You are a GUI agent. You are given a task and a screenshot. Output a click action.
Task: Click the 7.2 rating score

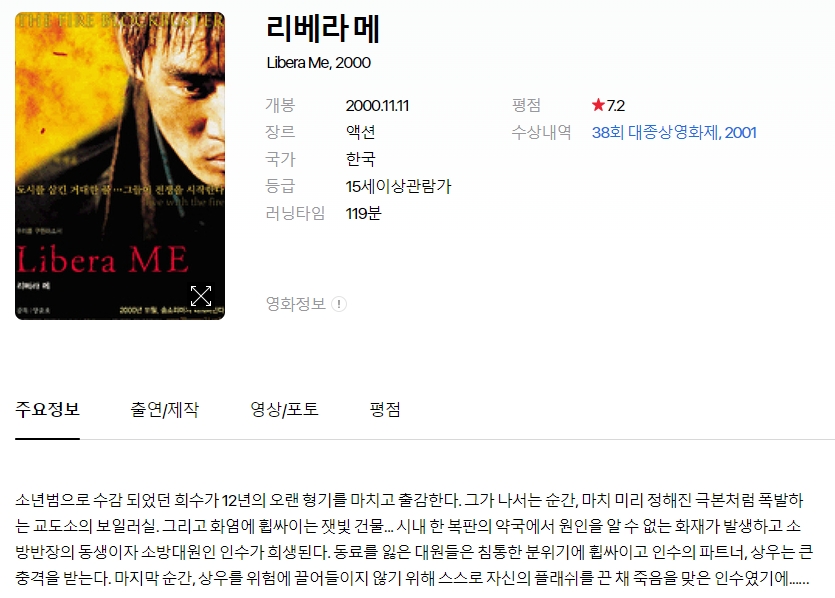coord(616,105)
